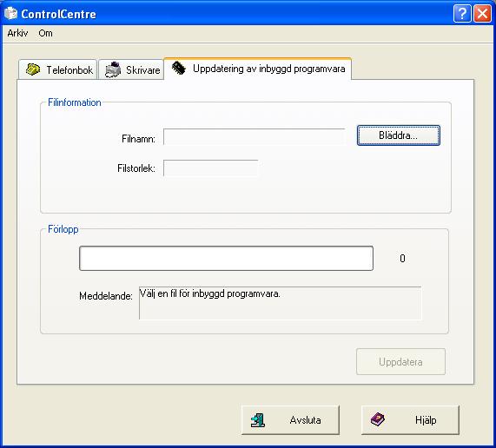The image size is (496, 448).
Task: Click the Avsluta button label
Action: (x=305, y=420)
